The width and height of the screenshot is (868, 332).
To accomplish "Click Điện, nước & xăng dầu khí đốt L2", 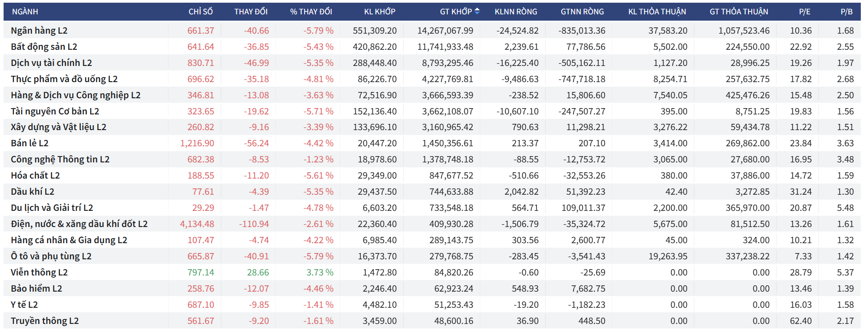I will [79, 224].
